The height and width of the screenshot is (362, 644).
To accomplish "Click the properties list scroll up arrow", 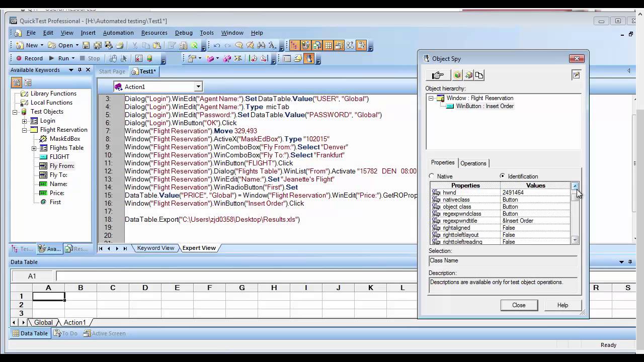I will point(575,186).
